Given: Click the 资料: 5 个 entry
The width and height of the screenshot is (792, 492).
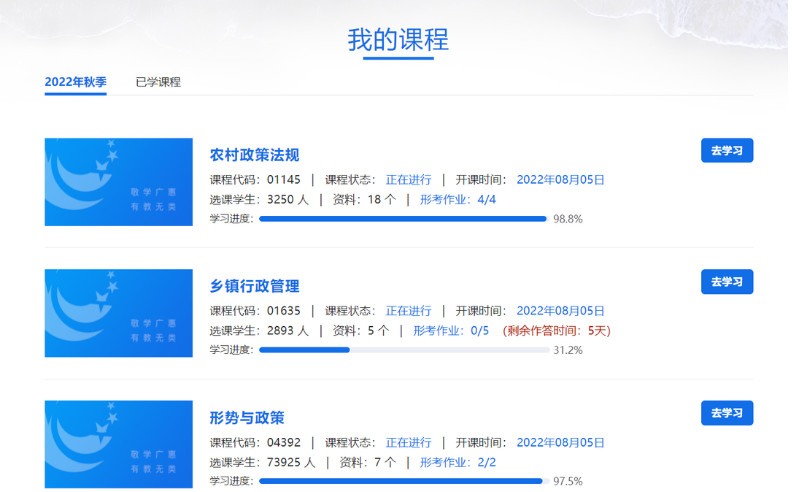Looking at the screenshot, I should pyautogui.click(x=361, y=331).
